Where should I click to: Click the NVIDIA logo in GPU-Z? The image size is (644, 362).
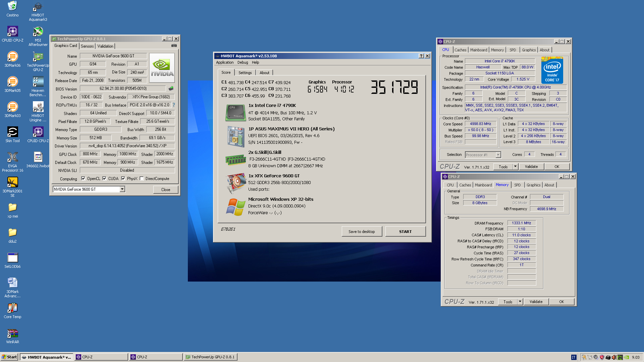point(162,68)
